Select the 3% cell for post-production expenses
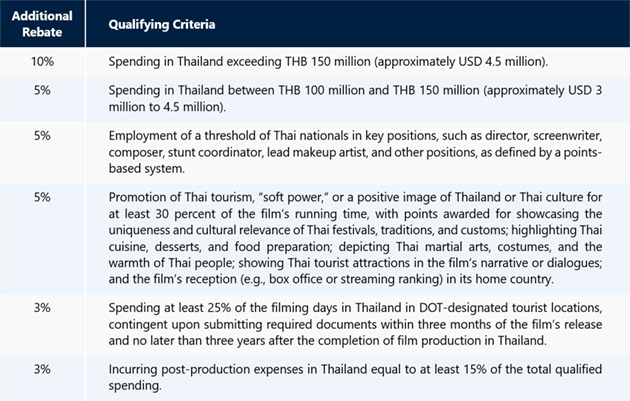630x401 pixels. click(42, 368)
